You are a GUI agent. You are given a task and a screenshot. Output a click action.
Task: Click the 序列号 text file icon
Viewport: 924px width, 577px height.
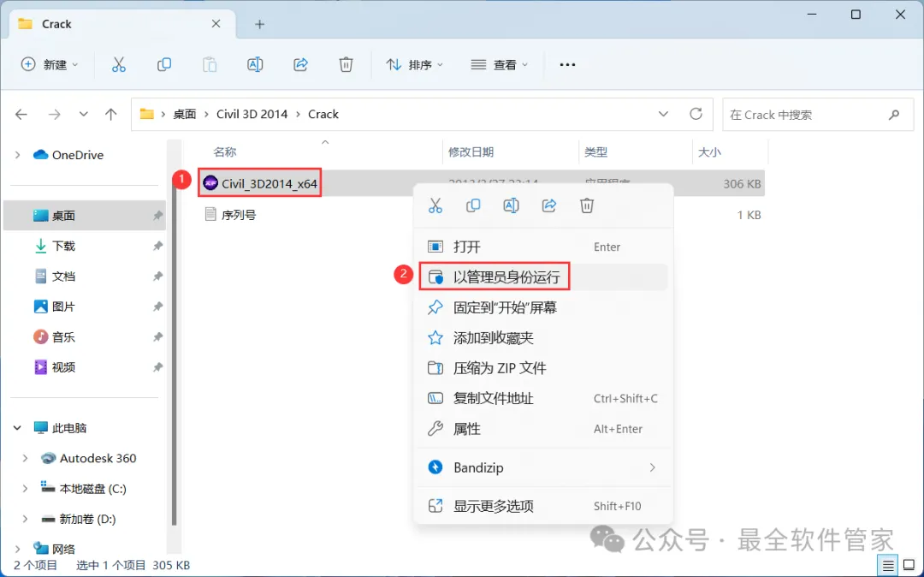click(210, 214)
